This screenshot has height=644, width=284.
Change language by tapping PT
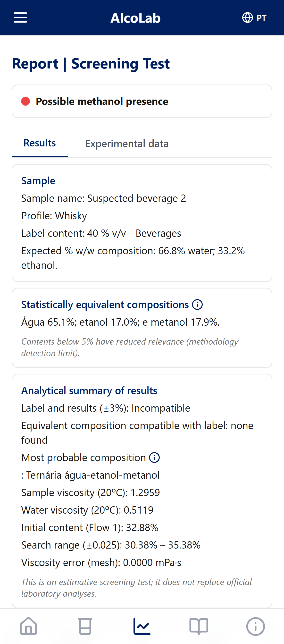(x=261, y=17)
